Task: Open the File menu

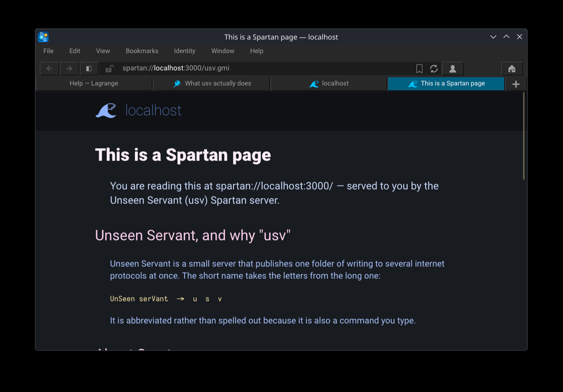Action: pos(48,51)
